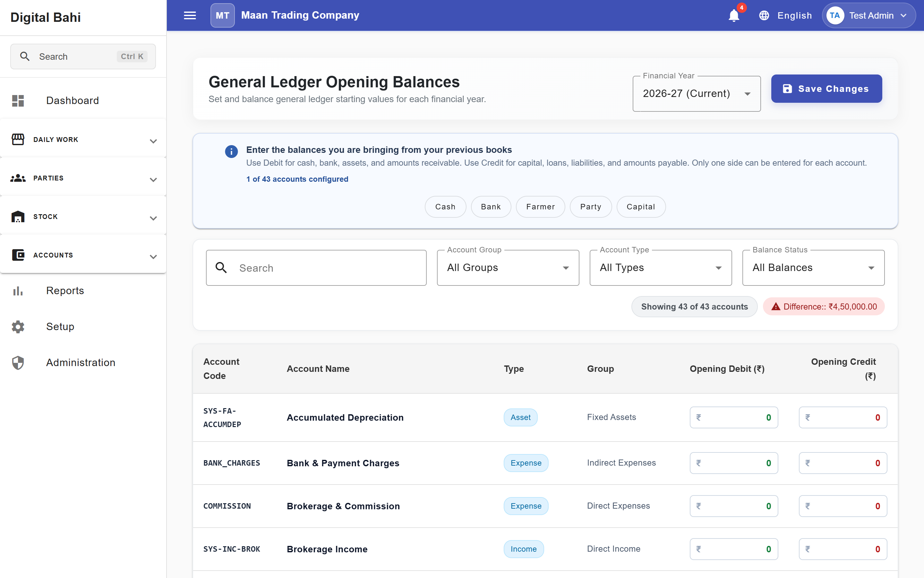Viewport: 924px width, 578px height.
Task: Select the Farmer quick filter chip
Action: pos(540,207)
